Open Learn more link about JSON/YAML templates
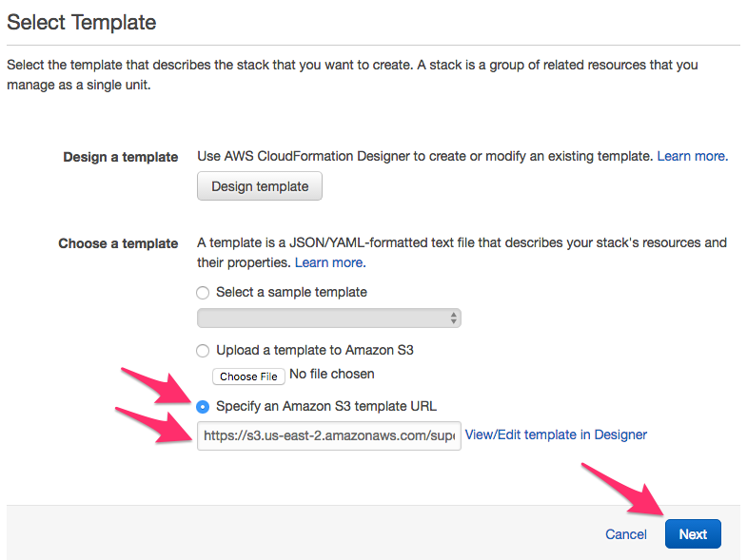This screenshot has width=747, height=560. tap(330, 262)
